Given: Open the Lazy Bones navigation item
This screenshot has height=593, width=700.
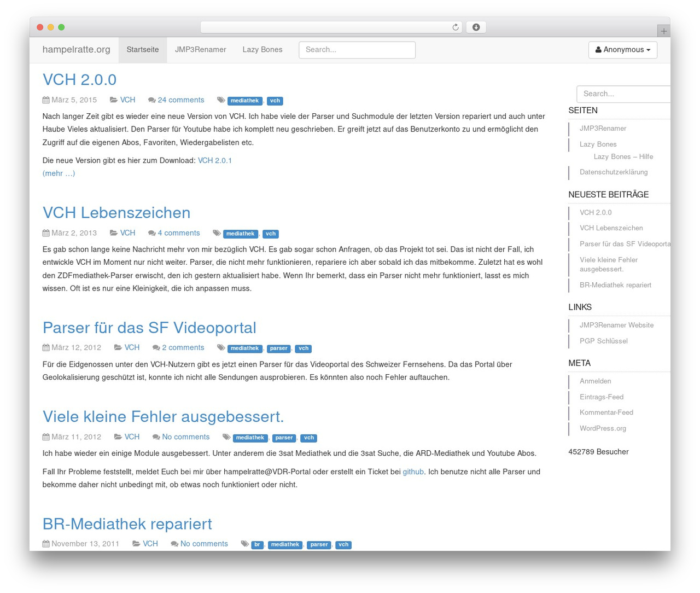Looking at the screenshot, I should coord(262,50).
